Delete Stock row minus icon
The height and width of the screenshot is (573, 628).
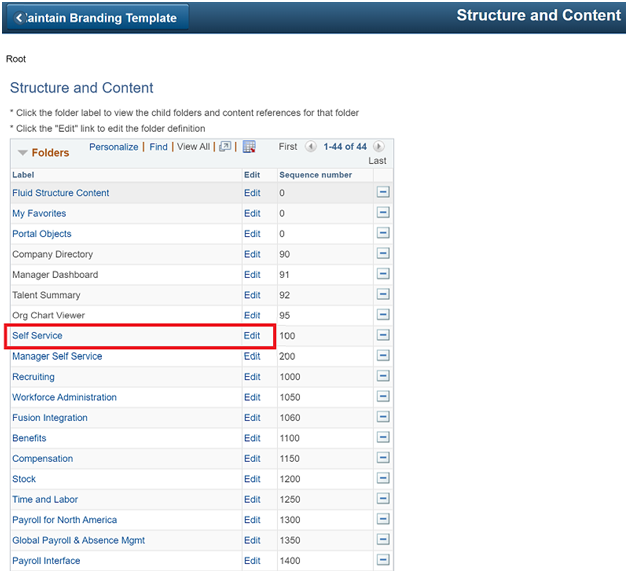(x=383, y=478)
